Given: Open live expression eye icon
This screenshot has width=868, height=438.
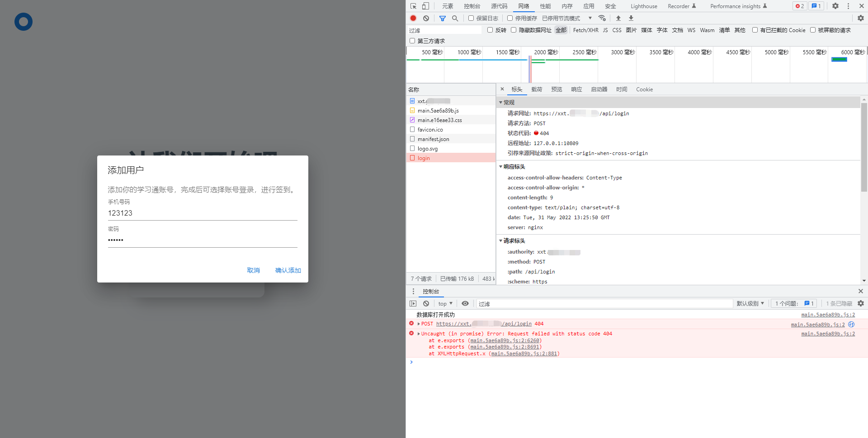Looking at the screenshot, I should (x=465, y=304).
